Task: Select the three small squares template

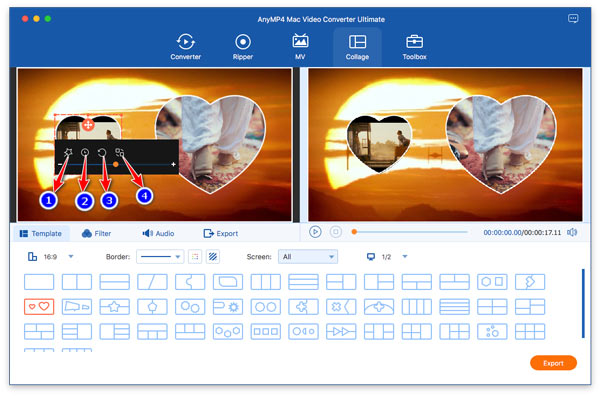Action: [266, 332]
